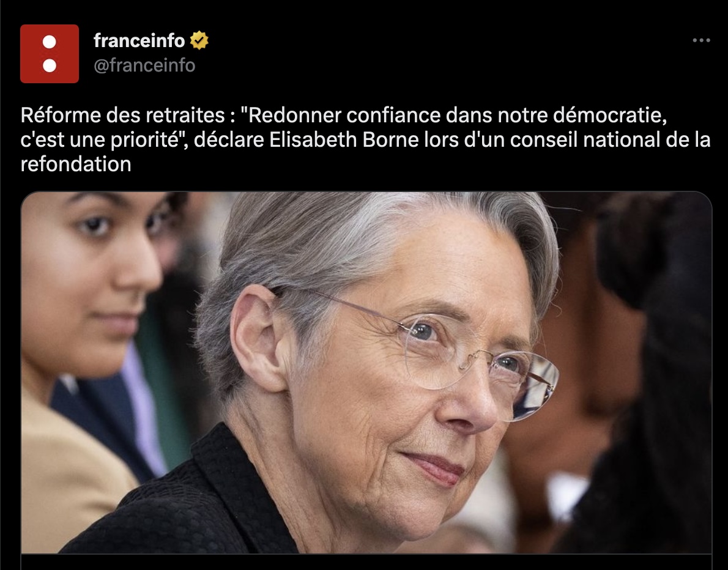Click the name Elisabeth Borne in the tweet
This screenshot has height=570, width=728.
pos(344,139)
